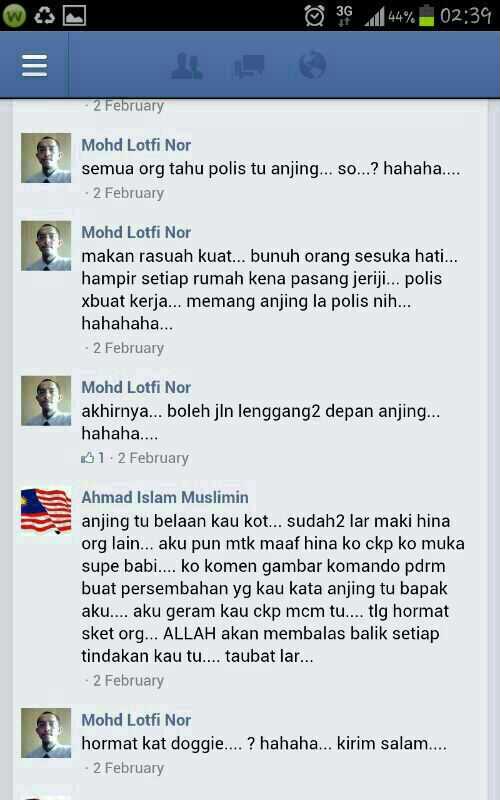Image resolution: width=500 pixels, height=800 pixels.
Task: Open messages icon in header
Action: click(x=249, y=66)
